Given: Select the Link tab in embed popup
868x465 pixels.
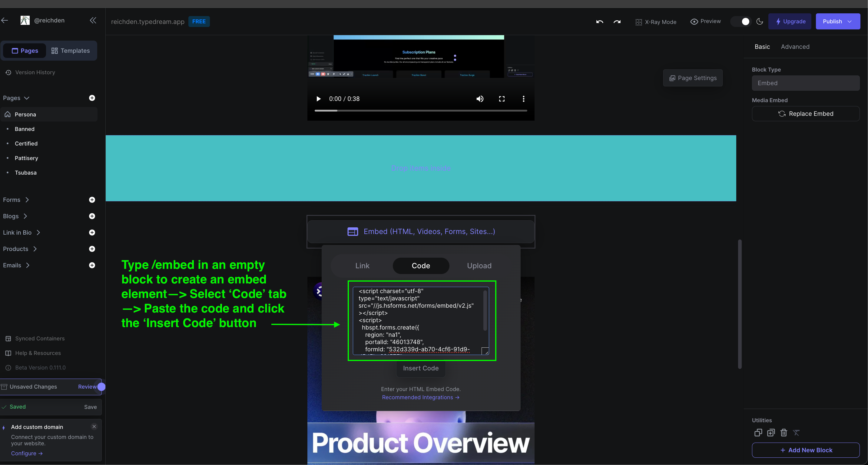Looking at the screenshot, I should 362,266.
